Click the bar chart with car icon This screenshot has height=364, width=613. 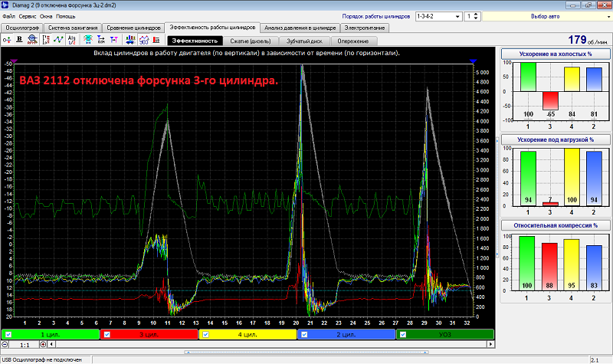[x=130, y=40]
